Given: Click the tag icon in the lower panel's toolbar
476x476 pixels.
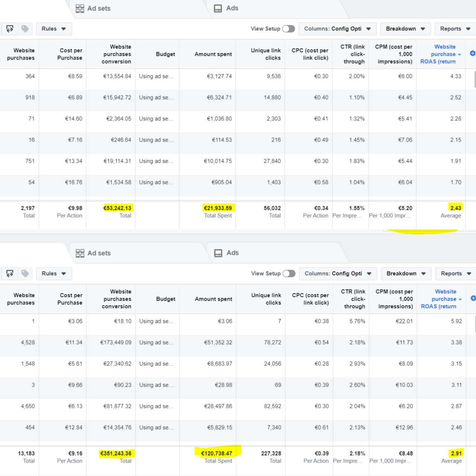Looking at the screenshot, I should click(x=25, y=273).
